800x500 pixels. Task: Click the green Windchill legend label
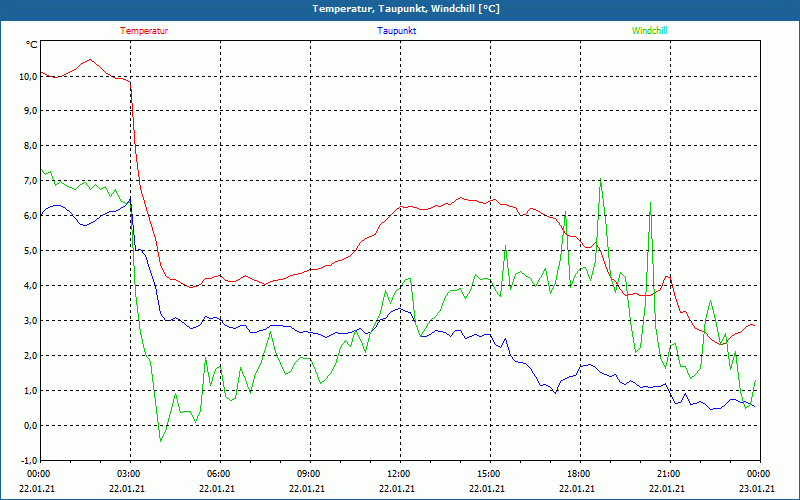click(x=649, y=31)
